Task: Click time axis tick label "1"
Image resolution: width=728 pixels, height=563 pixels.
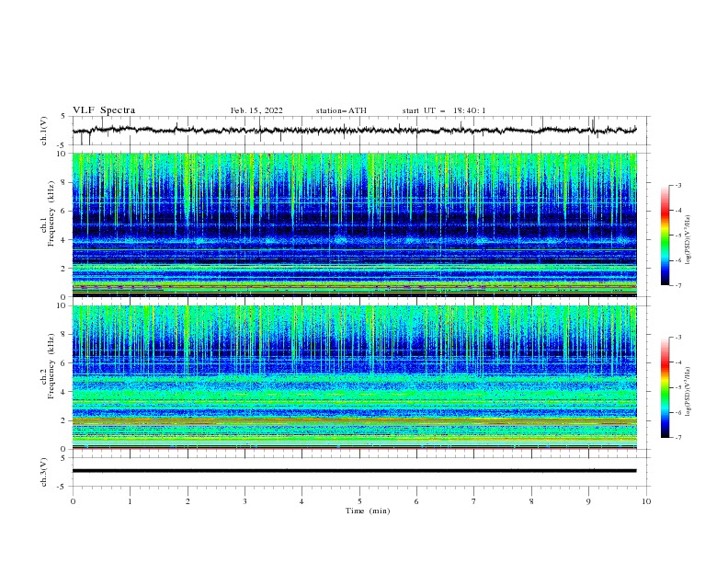Action: point(130,501)
